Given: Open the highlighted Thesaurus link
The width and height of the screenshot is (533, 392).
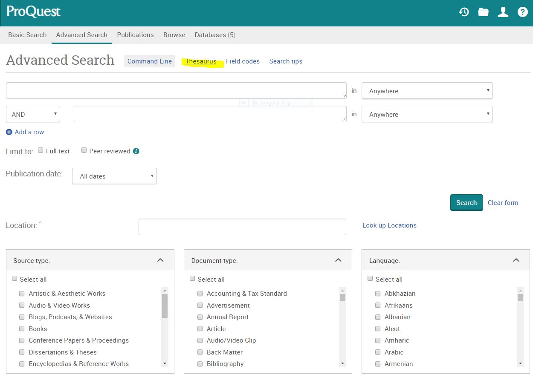Looking at the screenshot, I should 201,61.
